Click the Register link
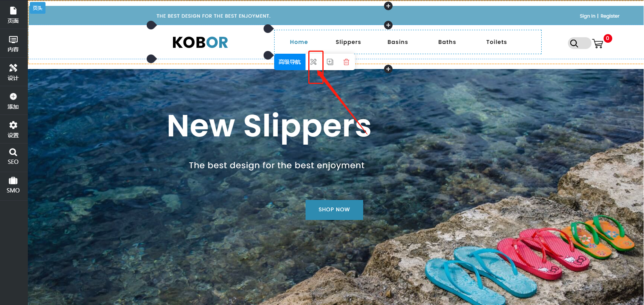Image resolution: width=644 pixels, height=305 pixels. pyautogui.click(x=610, y=16)
